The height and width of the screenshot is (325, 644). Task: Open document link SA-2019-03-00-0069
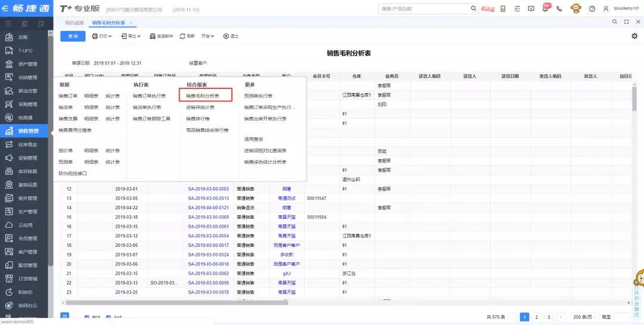[x=208, y=217]
